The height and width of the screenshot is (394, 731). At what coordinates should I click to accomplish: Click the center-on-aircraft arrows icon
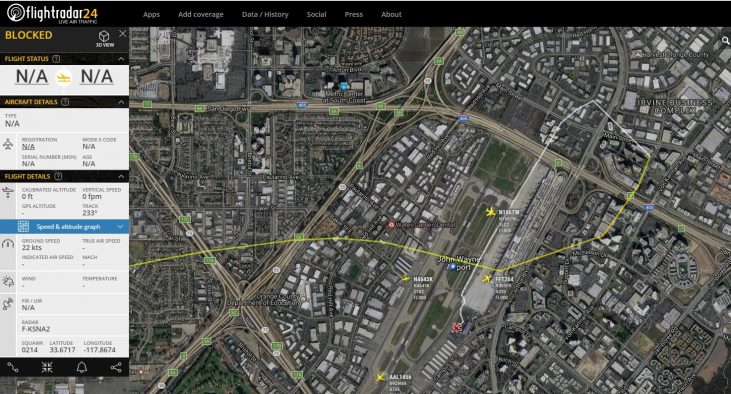47,367
